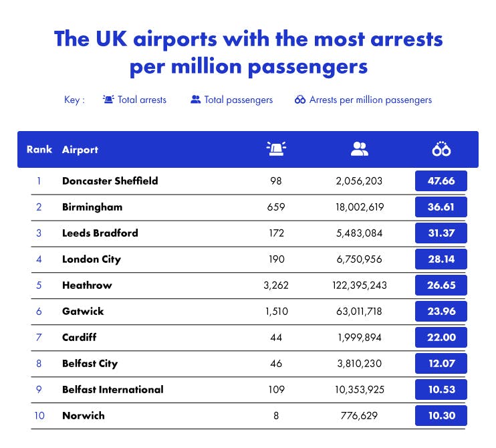Select the Airport column header
Screen dimensions: 496x448
[x=80, y=149]
